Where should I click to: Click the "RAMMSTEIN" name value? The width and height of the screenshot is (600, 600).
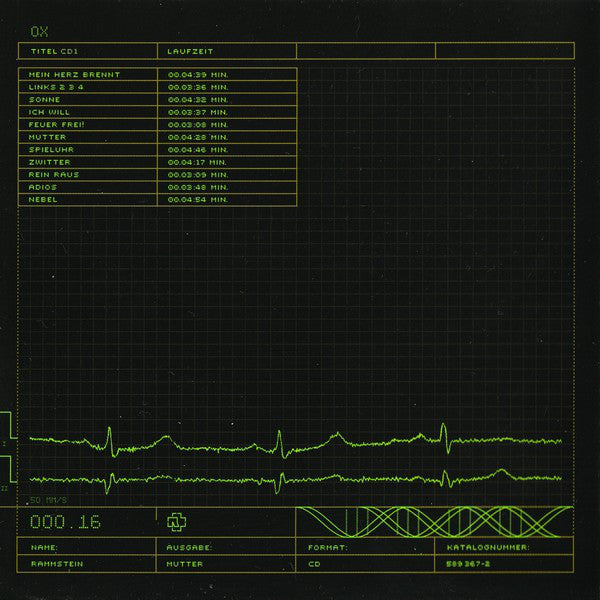57,564
